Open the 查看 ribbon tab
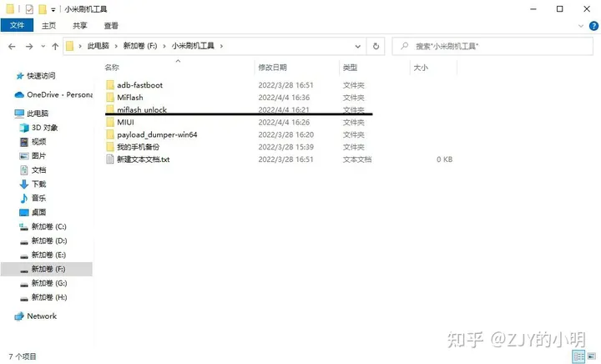The height and width of the screenshot is (364, 601). point(111,26)
